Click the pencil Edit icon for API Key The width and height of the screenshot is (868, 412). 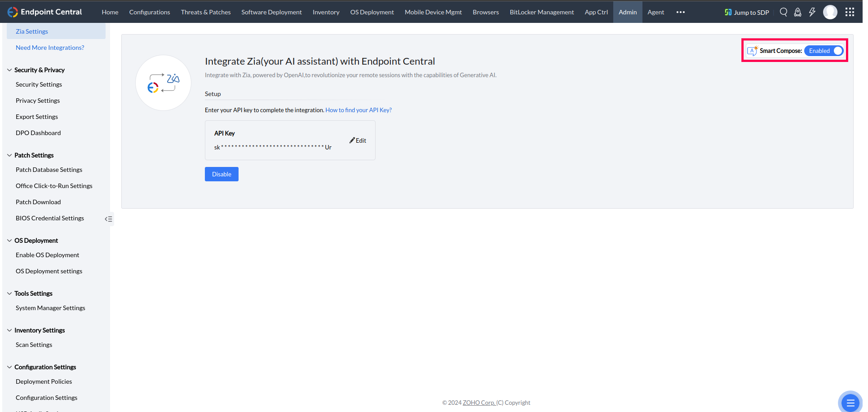[x=352, y=140]
